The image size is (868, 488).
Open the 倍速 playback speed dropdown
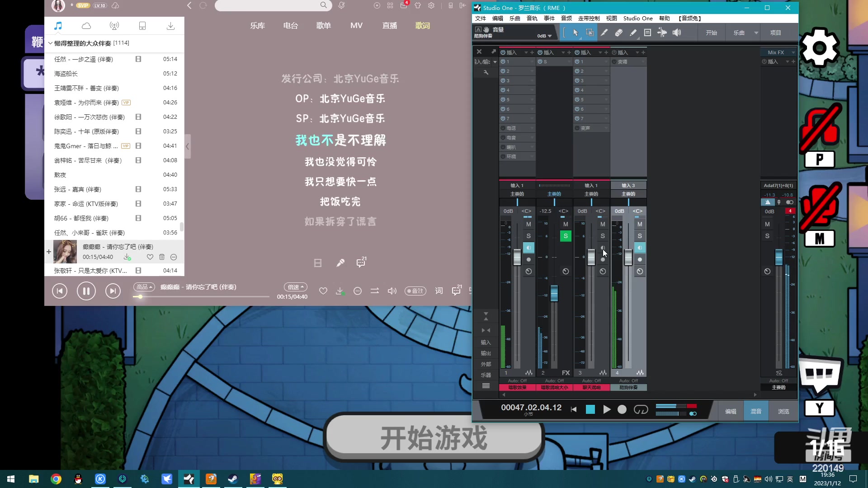[x=296, y=287]
